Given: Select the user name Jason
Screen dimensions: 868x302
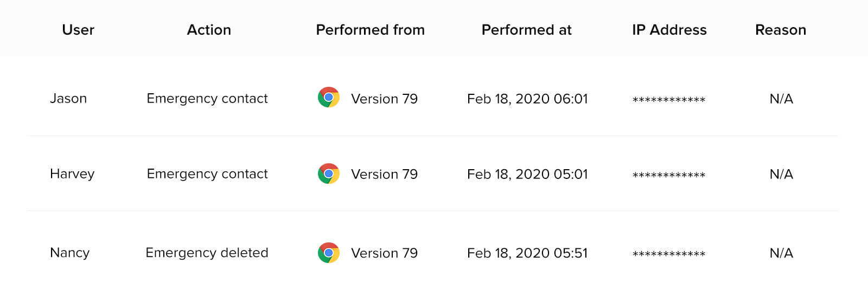Looking at the screenshot, I should point(68,99).
